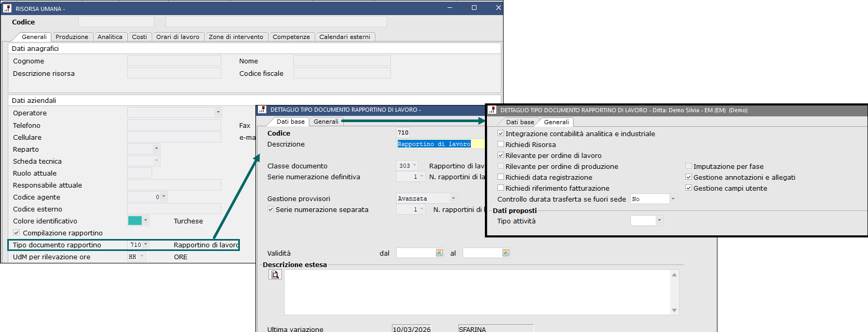
Task: Click the scroll down arrow in Descrizione estesa box
Action: point(674,310)
